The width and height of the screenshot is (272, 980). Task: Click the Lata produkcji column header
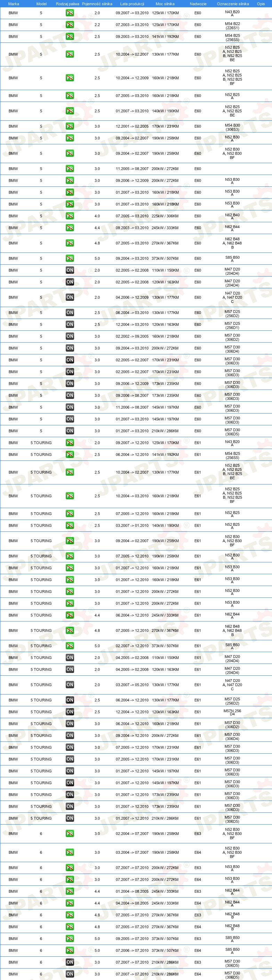132,4
